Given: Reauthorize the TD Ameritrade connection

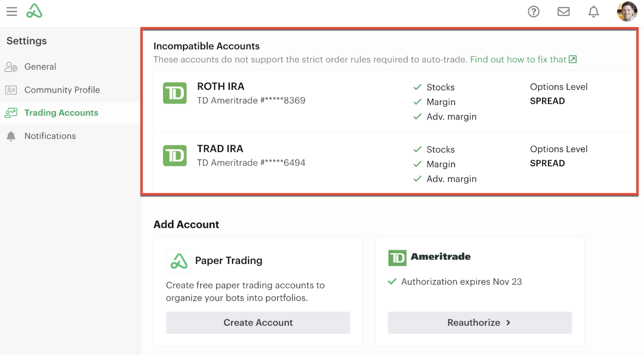Looking at the screenshot, I should pyautogui.click(x=480, y=323).
